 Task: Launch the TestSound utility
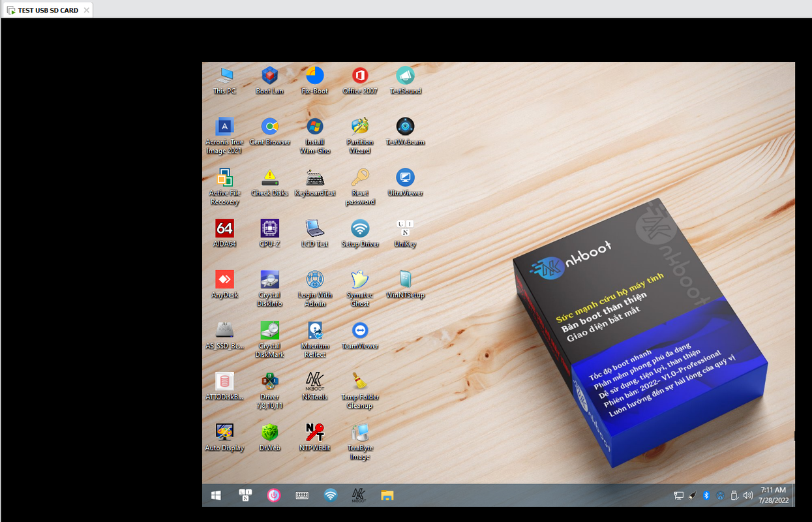click(405, 81)
